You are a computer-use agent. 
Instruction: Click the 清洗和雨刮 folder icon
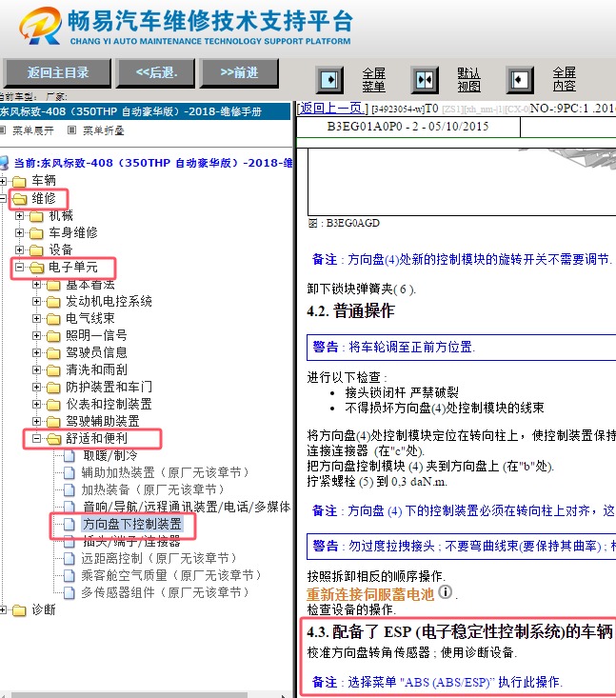53,370
